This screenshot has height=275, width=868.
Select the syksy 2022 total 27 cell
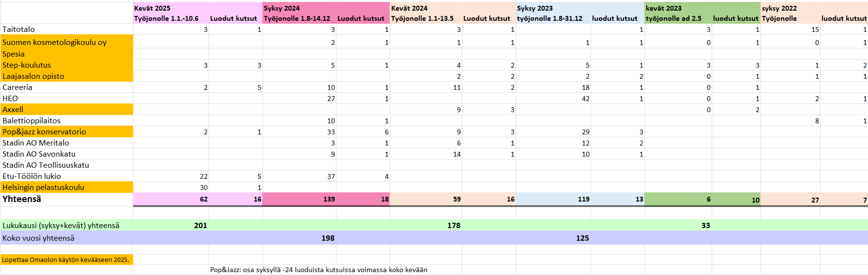click(791, 200)
